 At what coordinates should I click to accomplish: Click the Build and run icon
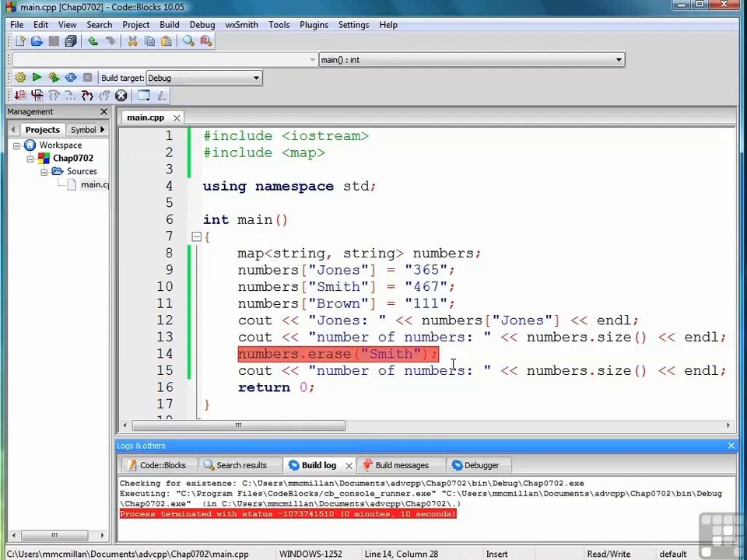pyautogui.click(x=54, y=78)
